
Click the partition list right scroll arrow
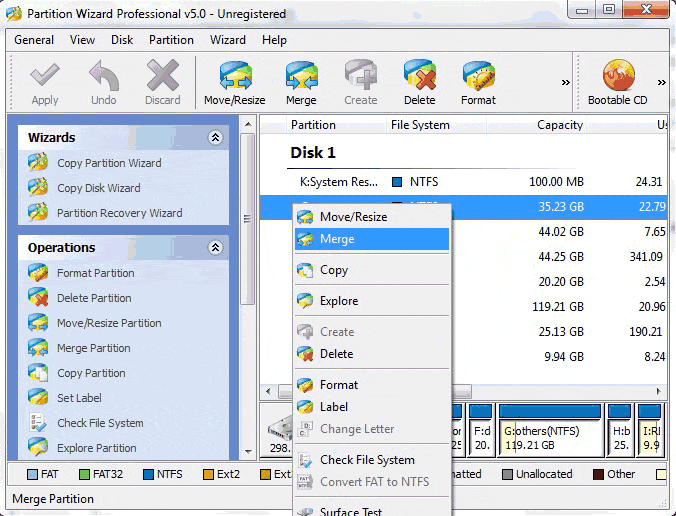pos(659,391)
